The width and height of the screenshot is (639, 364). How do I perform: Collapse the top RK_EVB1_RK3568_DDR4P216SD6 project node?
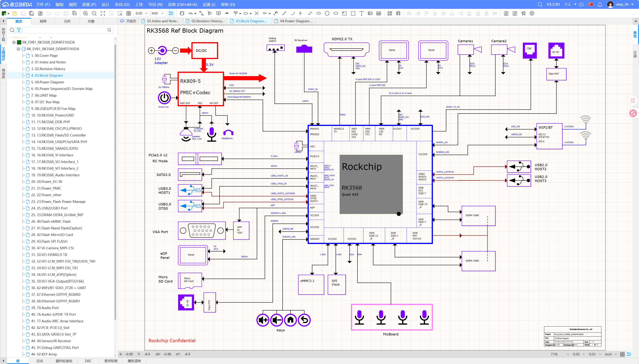pos(14,42)
